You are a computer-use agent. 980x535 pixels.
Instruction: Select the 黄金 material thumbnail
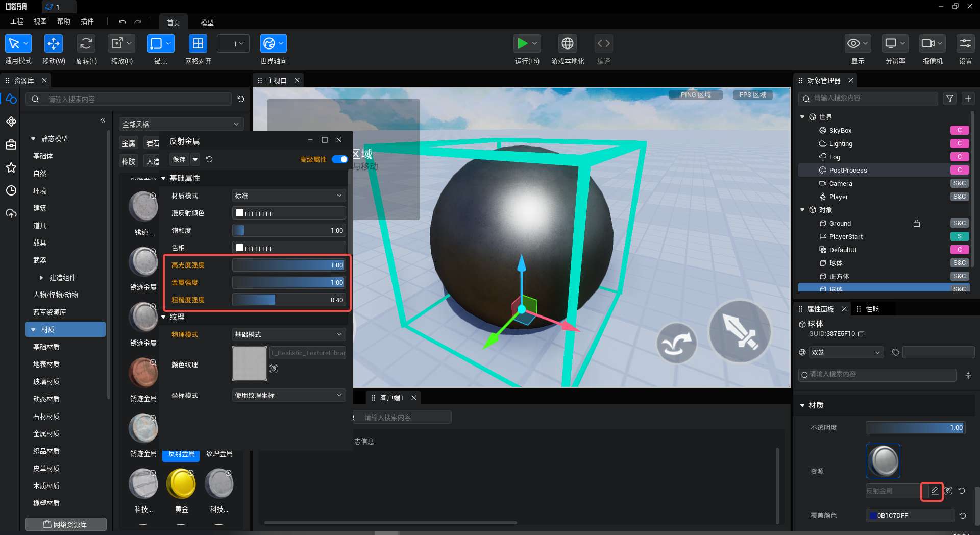point(181,484)
